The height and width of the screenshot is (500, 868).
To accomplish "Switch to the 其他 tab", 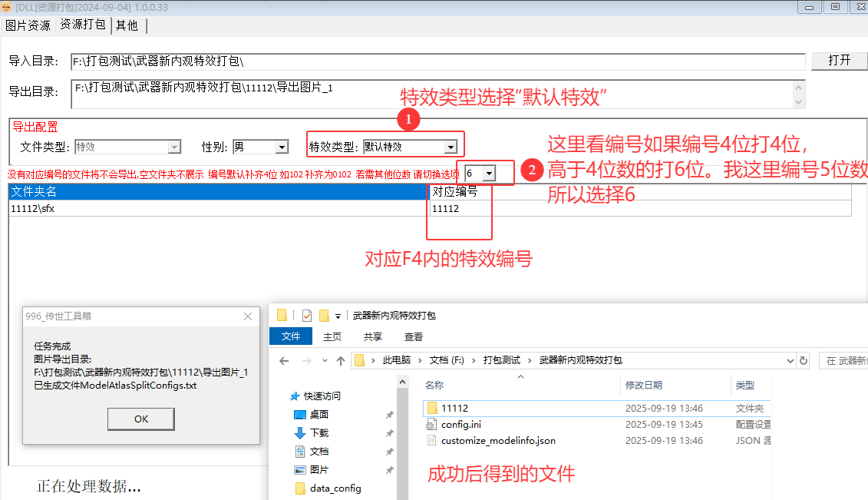I will (127, 25).
